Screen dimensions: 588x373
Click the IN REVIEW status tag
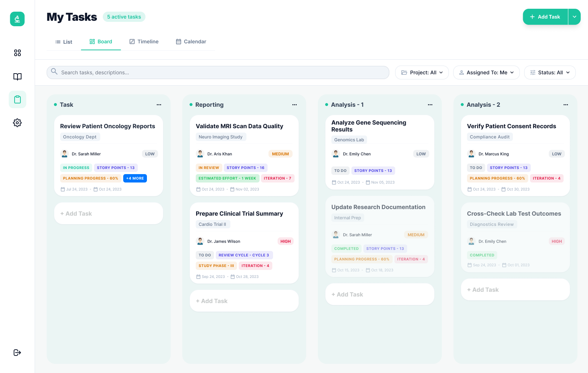[209, 168]
